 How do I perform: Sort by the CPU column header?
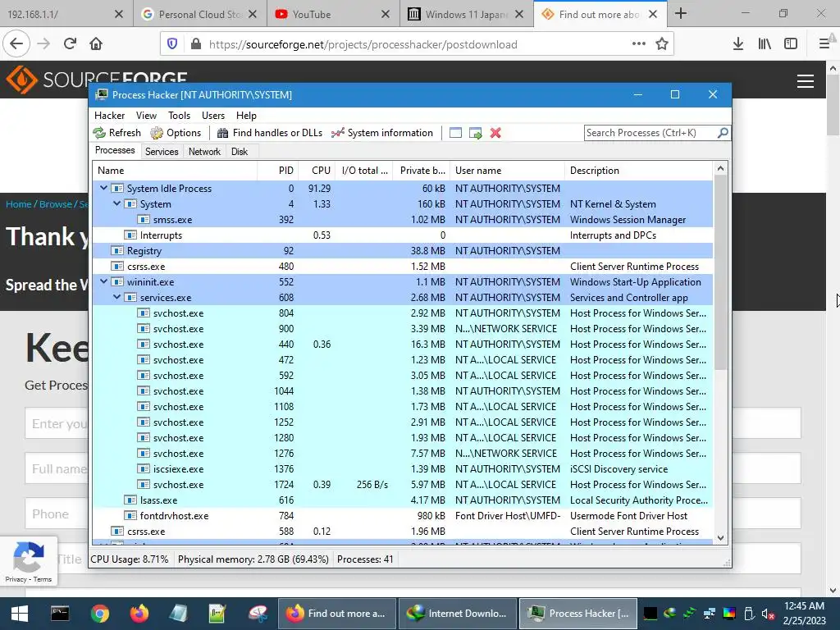[317, 171]
